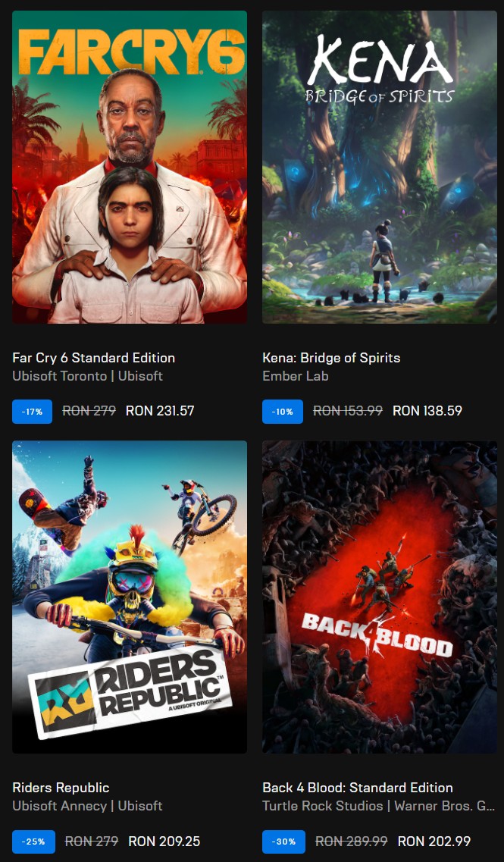Open Back 4 Blood: Standard Edition title

[x=357, y=788]
